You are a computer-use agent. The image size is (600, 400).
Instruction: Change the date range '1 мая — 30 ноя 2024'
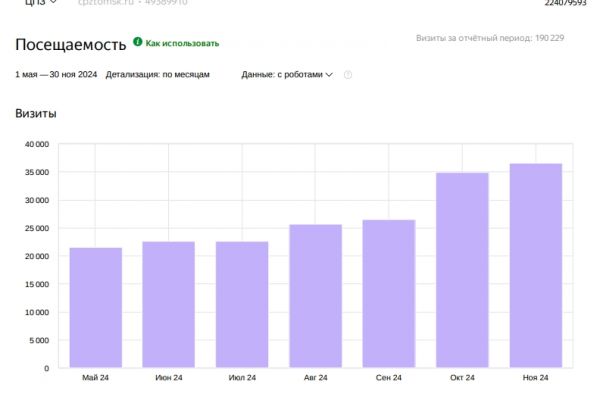pyautogui.click(x=56, y=75)
